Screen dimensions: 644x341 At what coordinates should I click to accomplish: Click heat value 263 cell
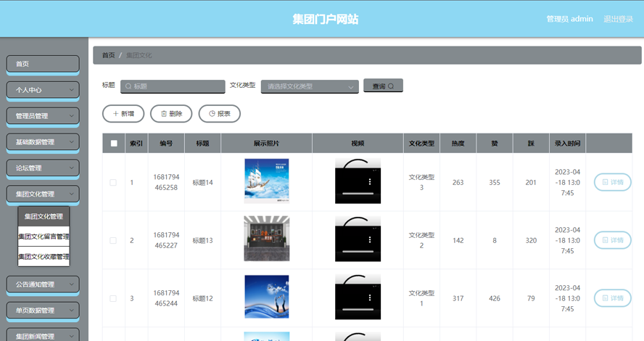458,182
